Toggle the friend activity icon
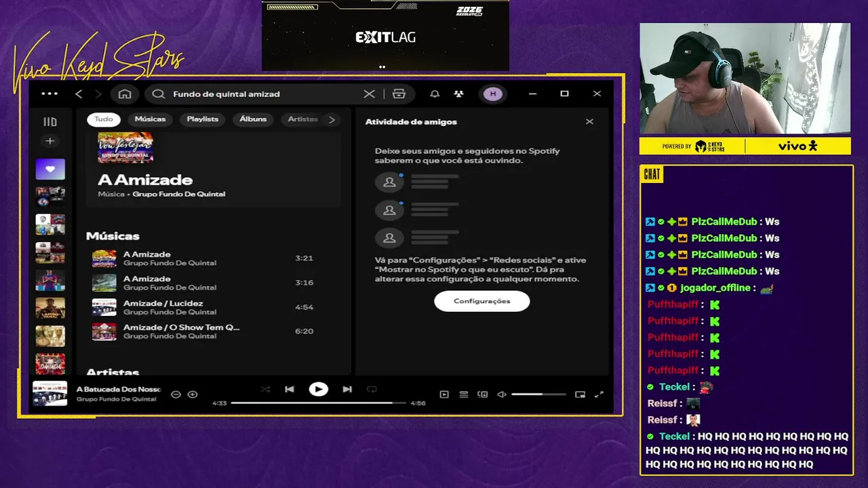868x488 pixels. (x=459, y=94)
